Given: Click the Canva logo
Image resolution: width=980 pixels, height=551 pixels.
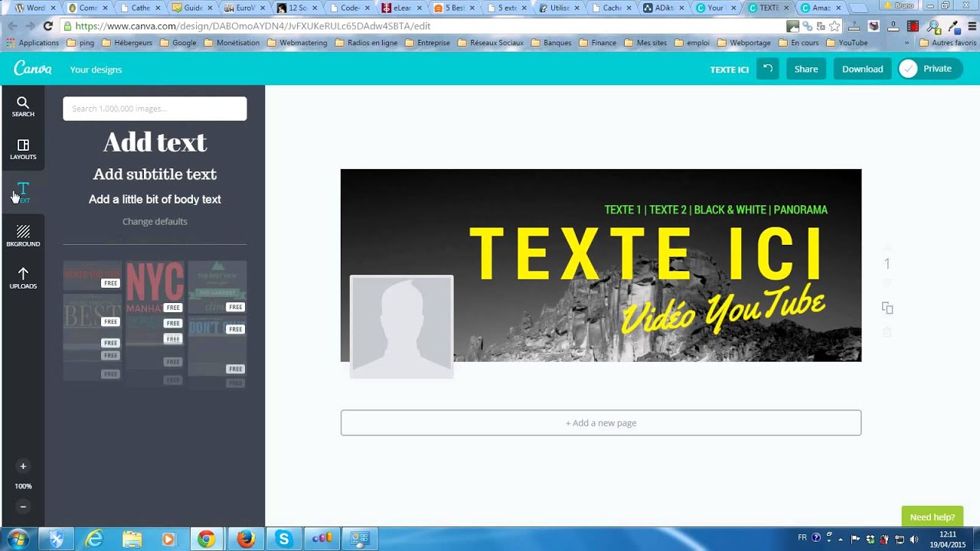Looking at the screenshot, I should pos(33,69).
